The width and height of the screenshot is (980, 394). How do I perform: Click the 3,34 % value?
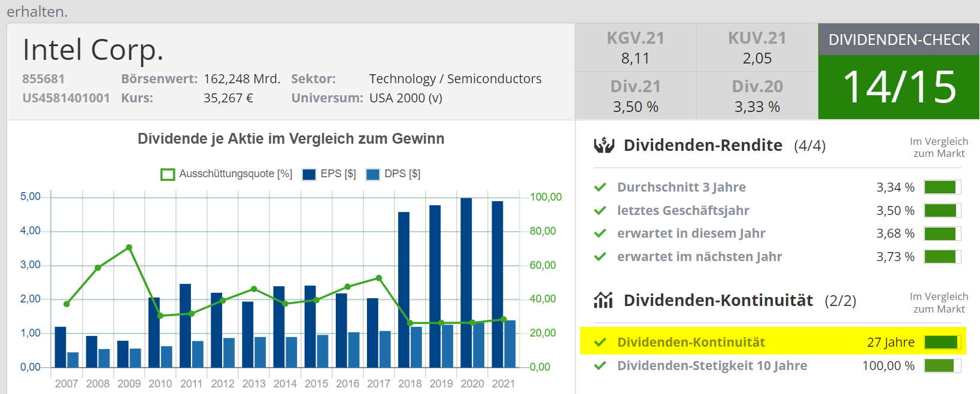(896, 187)
